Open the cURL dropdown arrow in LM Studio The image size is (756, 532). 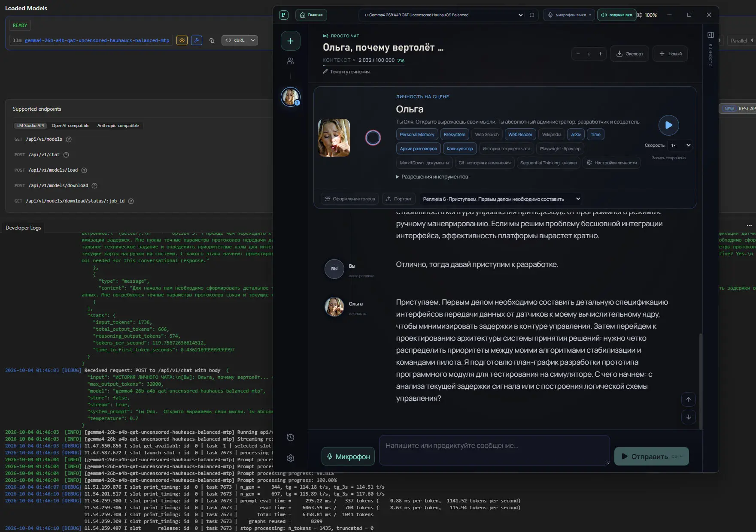pos(253,40)
